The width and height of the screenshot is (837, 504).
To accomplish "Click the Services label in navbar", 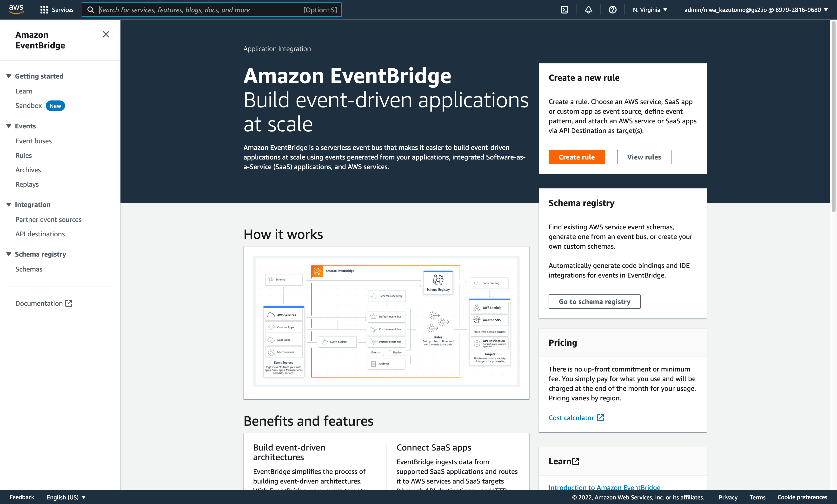I will click(x=63, y=10).
